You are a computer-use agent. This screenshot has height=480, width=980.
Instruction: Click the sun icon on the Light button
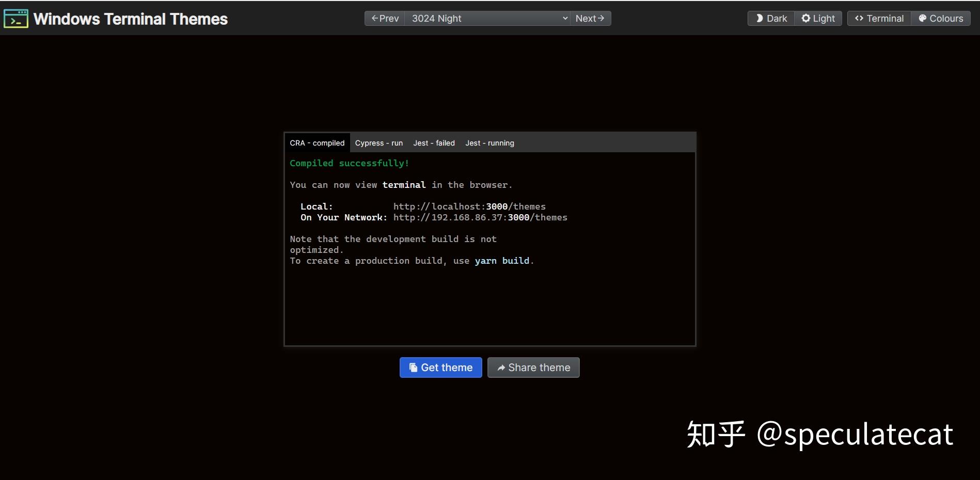[806, 18]
